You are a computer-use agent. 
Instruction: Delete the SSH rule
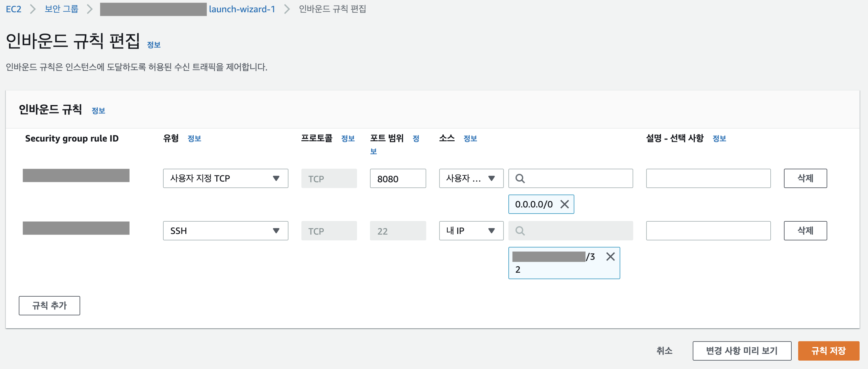[805, 231]
